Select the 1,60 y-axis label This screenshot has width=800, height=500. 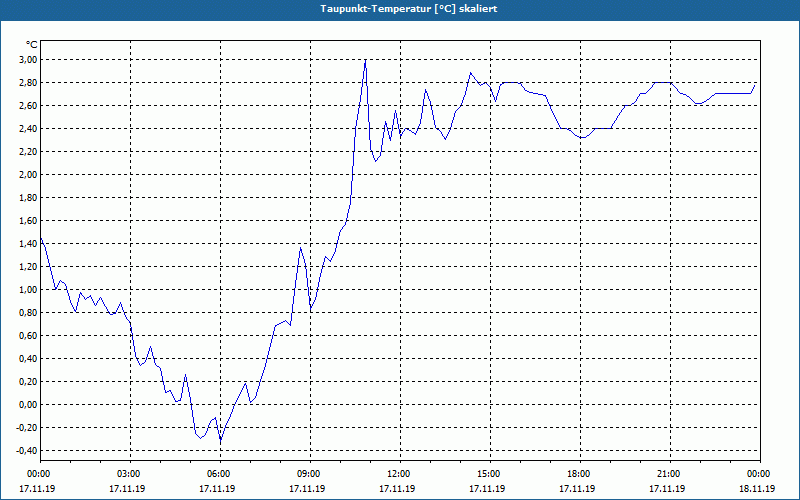(x=29, y=220)
